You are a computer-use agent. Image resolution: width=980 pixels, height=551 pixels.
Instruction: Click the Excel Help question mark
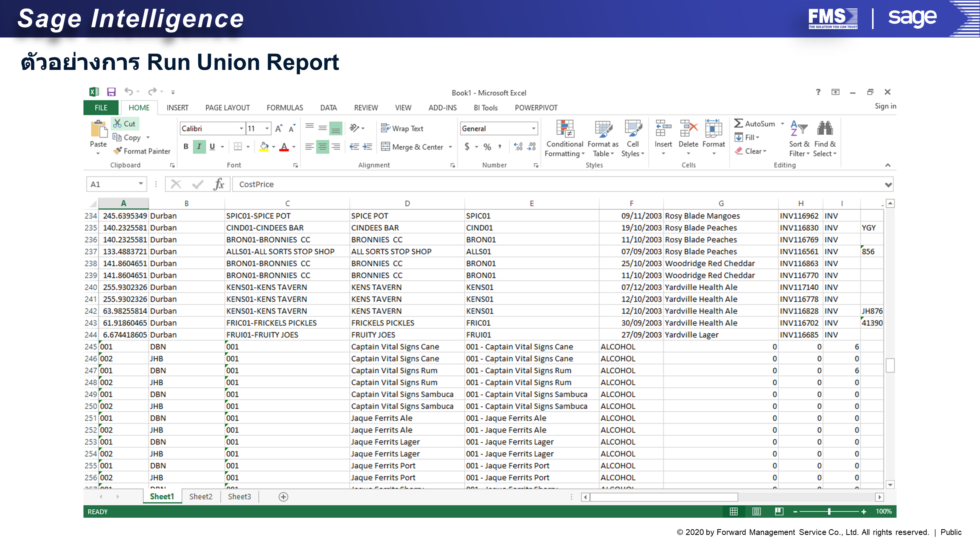[818, 92]
